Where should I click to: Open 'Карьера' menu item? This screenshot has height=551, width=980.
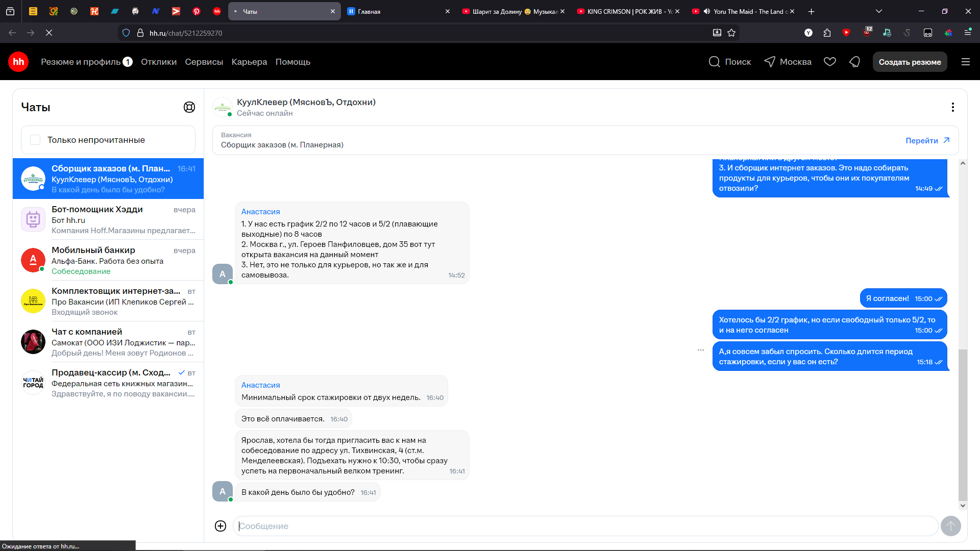[249, 62]
